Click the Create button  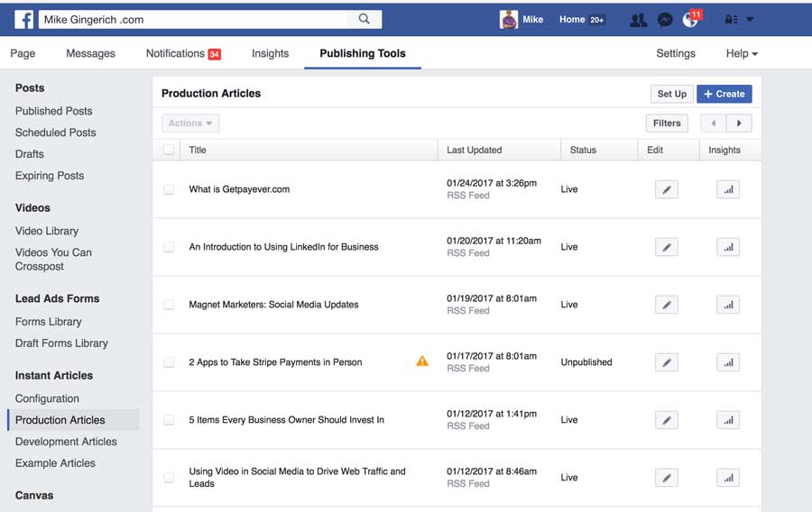click(x=724, y=94)
